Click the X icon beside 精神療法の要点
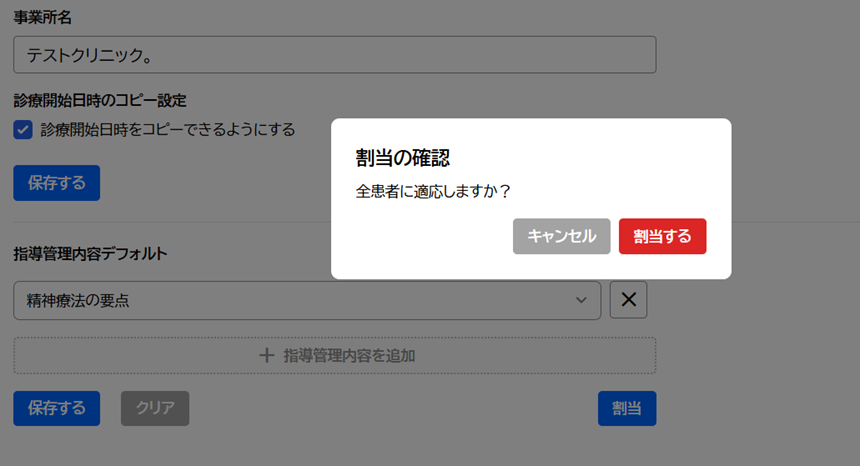860x466 pixels. (628, 300)
